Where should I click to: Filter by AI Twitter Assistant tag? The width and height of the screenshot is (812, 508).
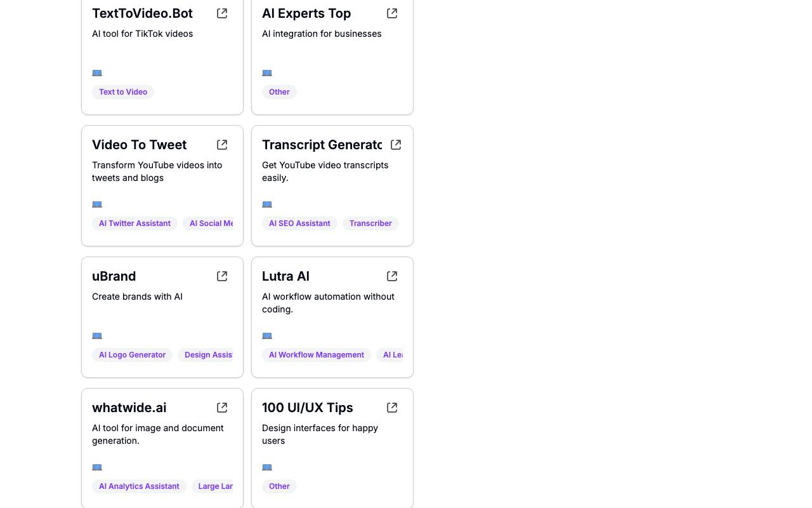click(134, 224)
